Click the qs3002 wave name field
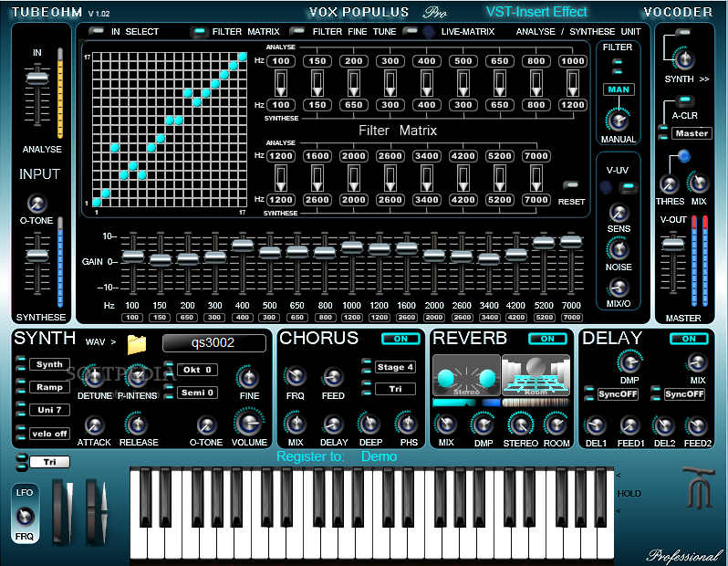The width and height of the screenshot is (728, 566). 213,343
